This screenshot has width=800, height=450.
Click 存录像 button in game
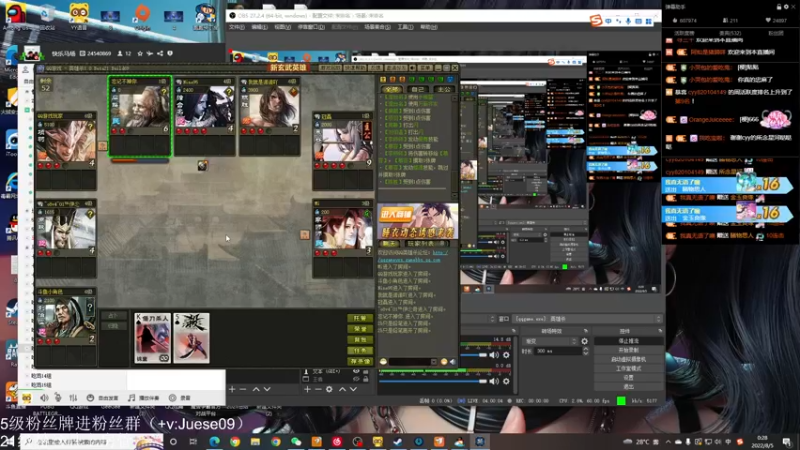click(x=360, y=361)
